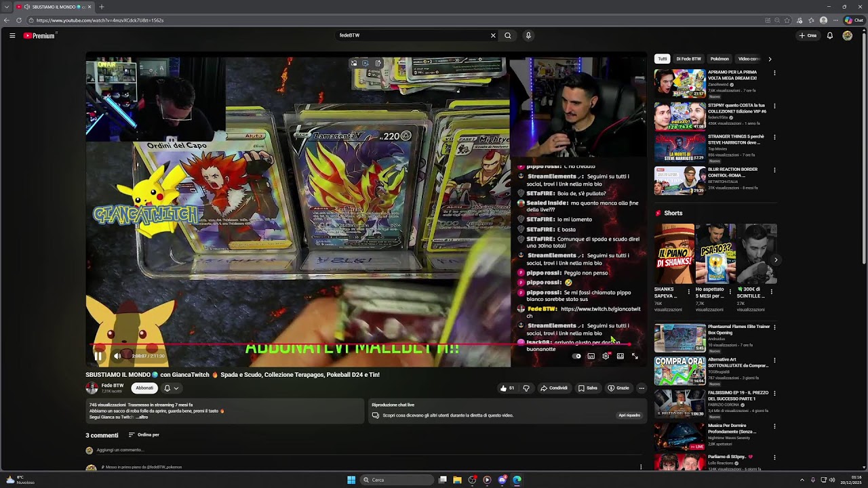Open YouTube notifications bell

point(829,35)
